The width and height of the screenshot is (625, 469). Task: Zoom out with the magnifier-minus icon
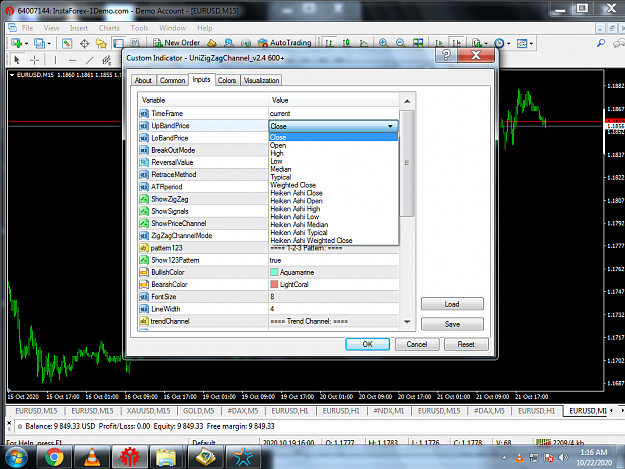(401, 43)
